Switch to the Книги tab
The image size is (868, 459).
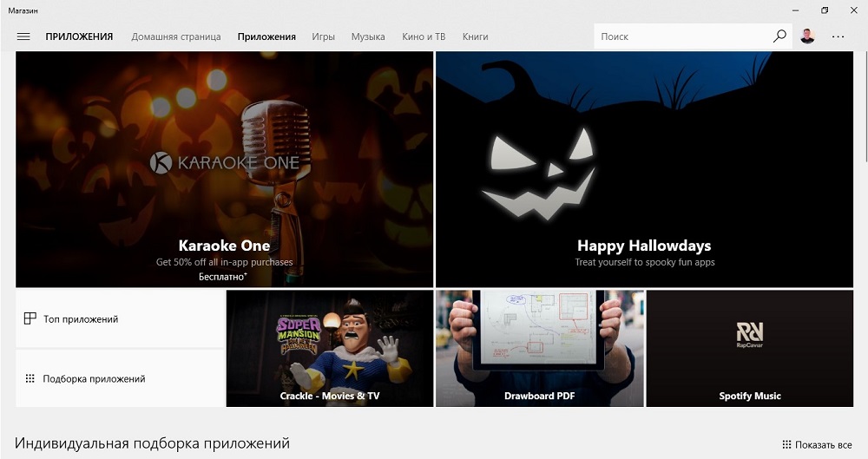(x=476, y=36)
